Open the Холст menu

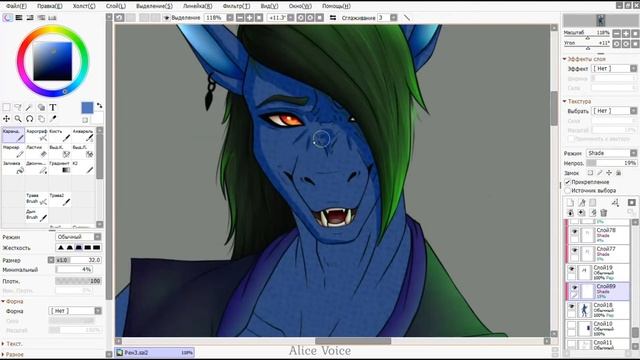point(84,6)
